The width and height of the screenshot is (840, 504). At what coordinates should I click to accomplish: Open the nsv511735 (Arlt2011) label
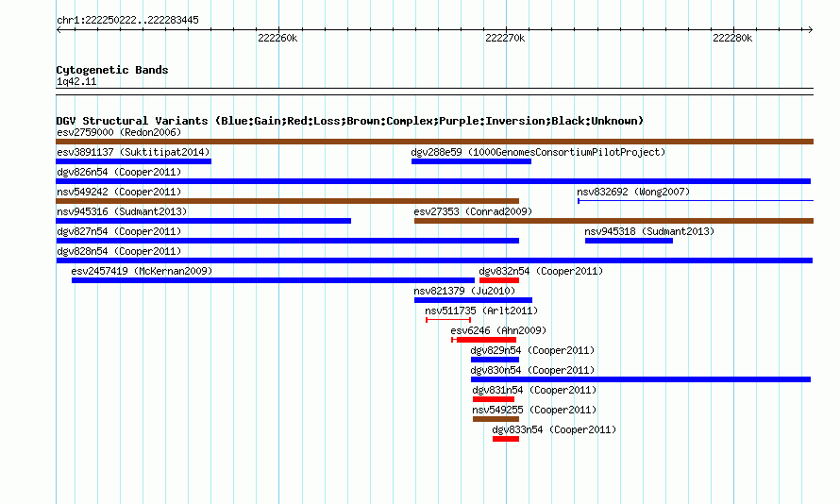pyautogui.click(x=481, y=311)
